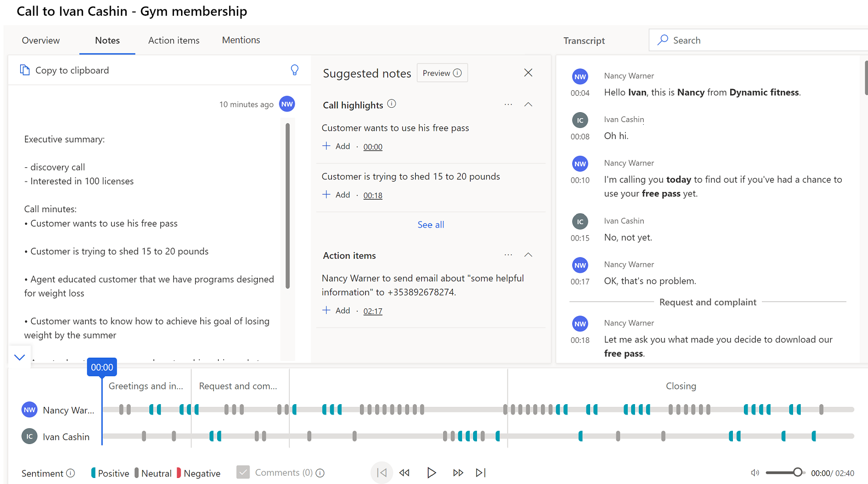868x484 pixels.
Task: Click the Preview info icon
Action: pyautogui.click(x=457, y=73)
